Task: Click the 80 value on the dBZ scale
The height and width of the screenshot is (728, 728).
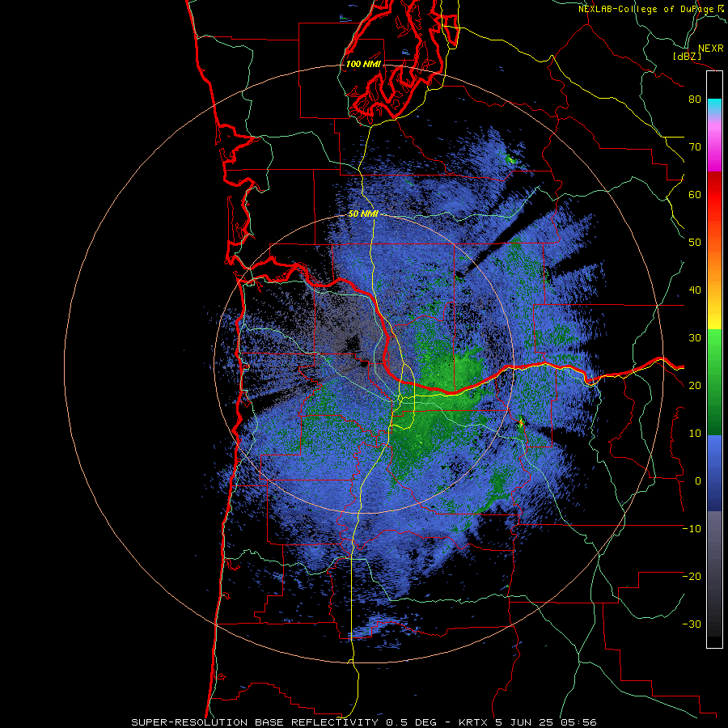Action: tap(695, 99)
